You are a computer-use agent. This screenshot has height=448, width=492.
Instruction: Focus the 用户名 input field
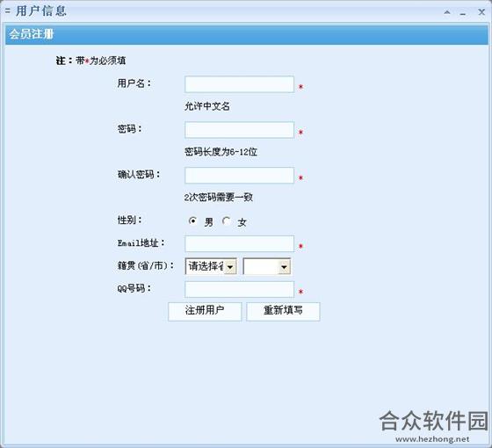(239, 84)
